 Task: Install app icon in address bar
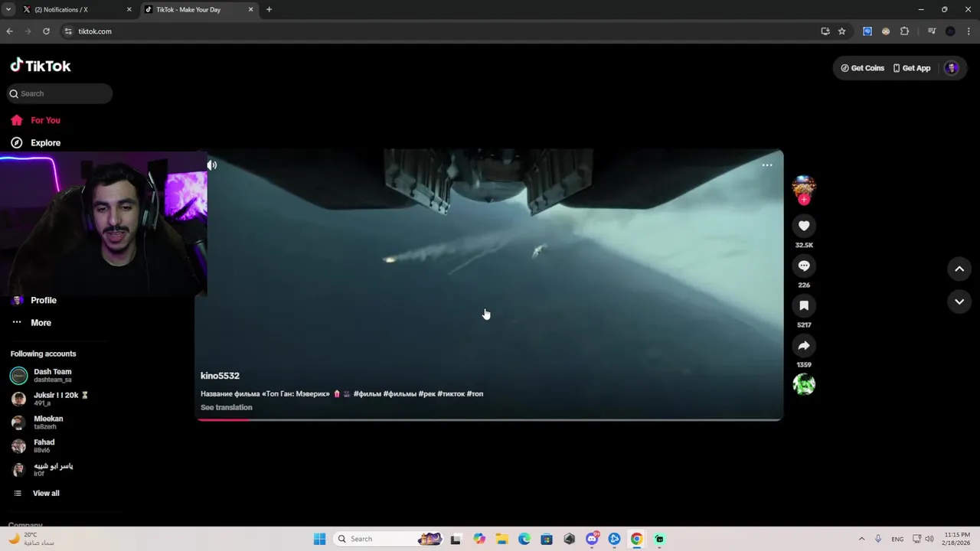coord(825,31)
